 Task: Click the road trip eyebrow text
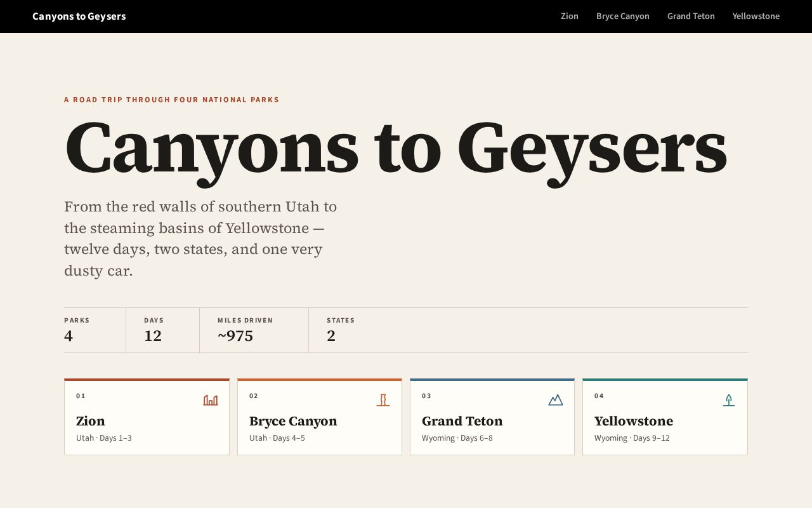point(172,100)
